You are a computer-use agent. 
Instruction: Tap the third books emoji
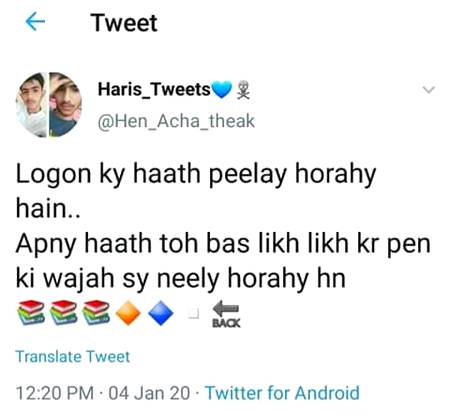[96, 312]
